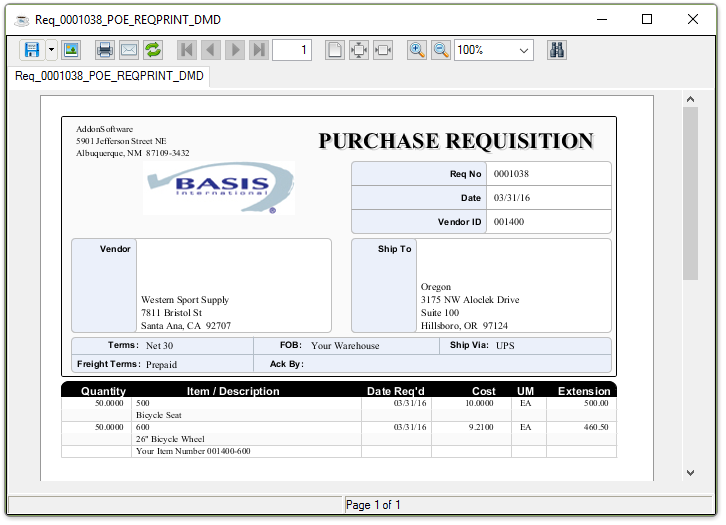Click Freight Terms value Prepaid
The height and width of the screenshot is (525, 726).
coord(161,365)
